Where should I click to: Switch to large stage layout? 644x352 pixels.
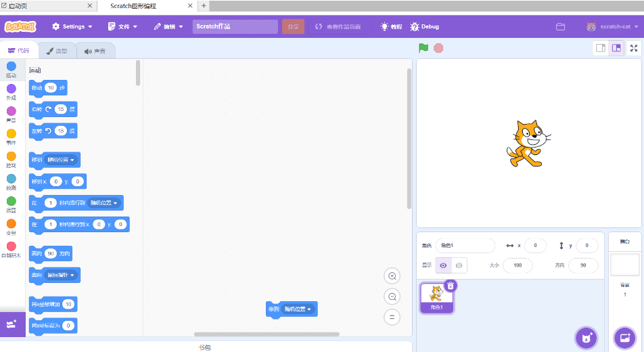[616, 48]
